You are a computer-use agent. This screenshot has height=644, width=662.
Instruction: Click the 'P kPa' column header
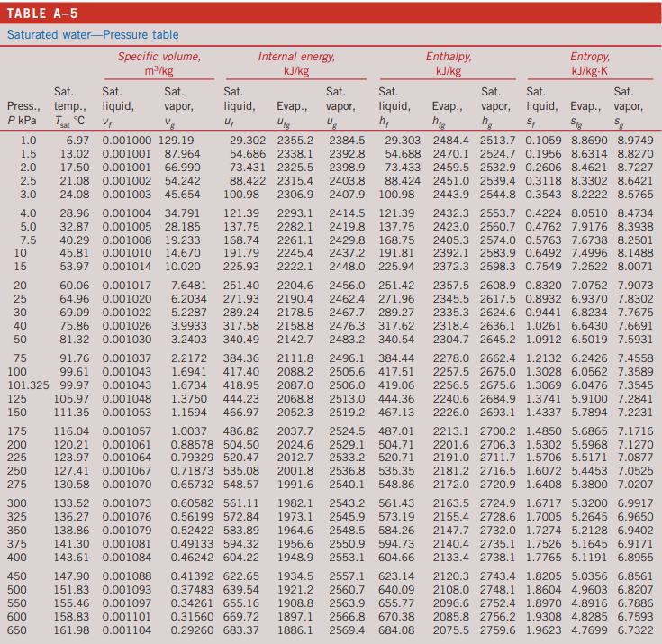click(x=22, y=121)
